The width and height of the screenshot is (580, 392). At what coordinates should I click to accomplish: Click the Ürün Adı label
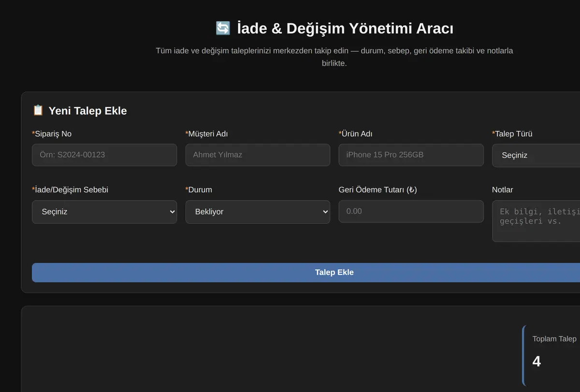click(356, 134)
